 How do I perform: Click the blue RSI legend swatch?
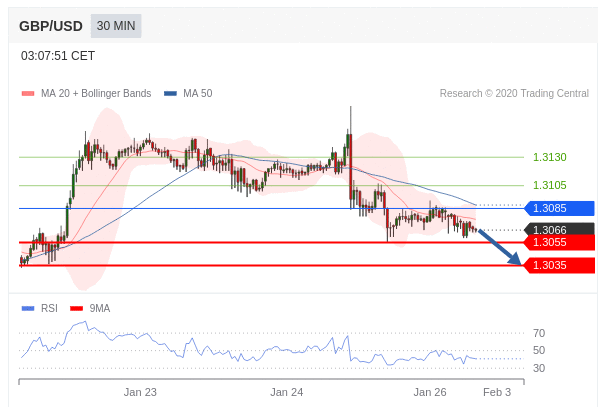click(28, 308)
